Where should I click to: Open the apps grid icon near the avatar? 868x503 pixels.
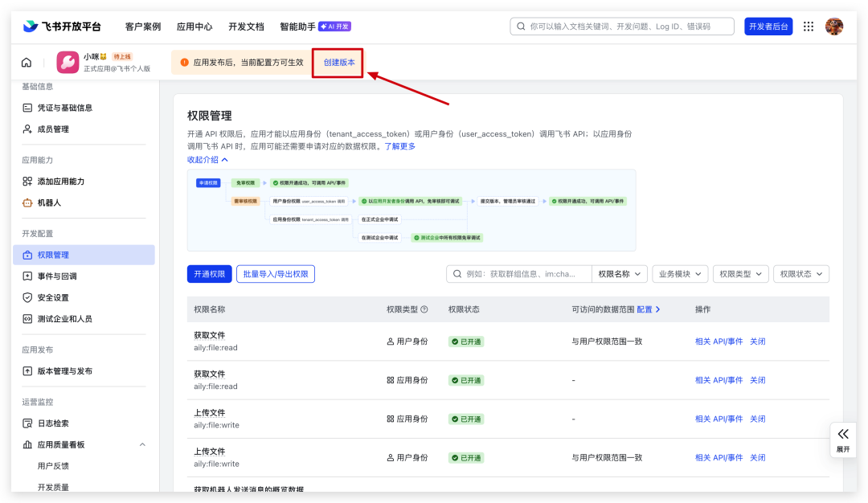click(x=809, y=27)
